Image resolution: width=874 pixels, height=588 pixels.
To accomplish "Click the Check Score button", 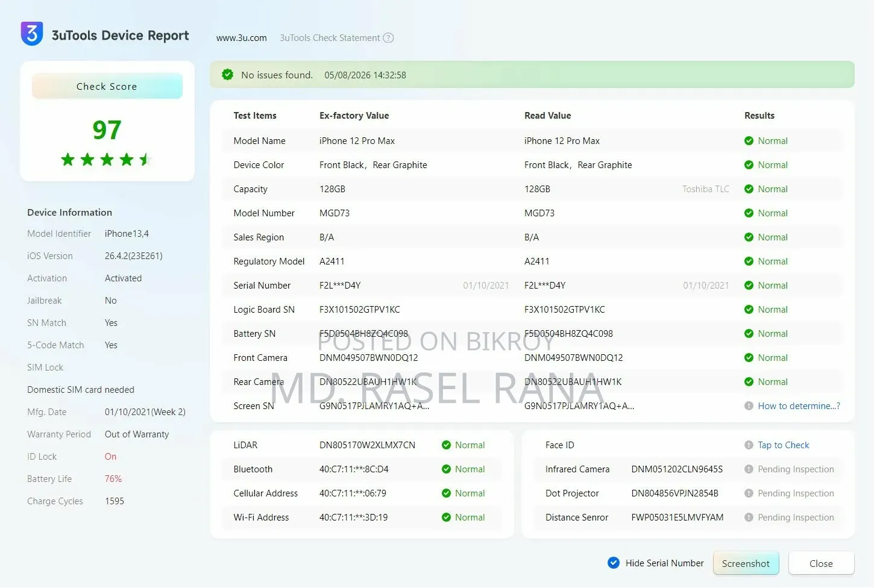I will [x=107, y=86].
